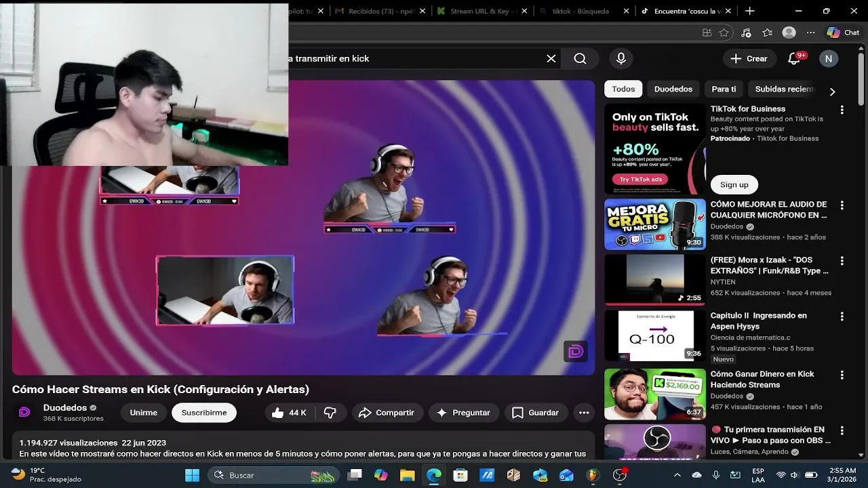
Task: Click the Compartir share button
Action: click(x=387, y=413)
